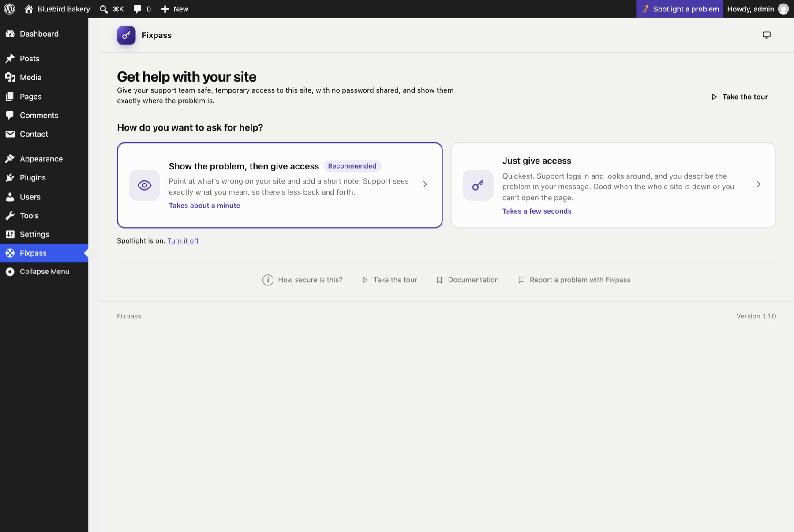Click the New plus icon
This screenshot has width=794, height=532.
[165, 9]
